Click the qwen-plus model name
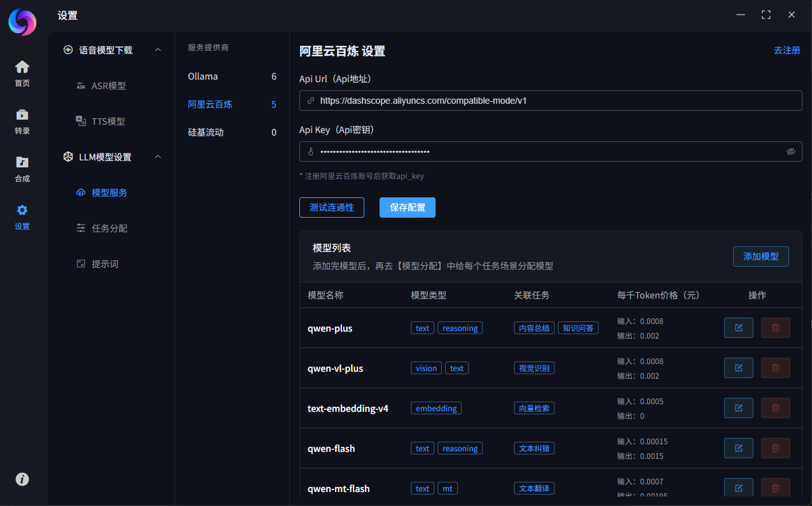Viewport: 812px width, 506px height. pyautogui.click(x=330, y=328)
